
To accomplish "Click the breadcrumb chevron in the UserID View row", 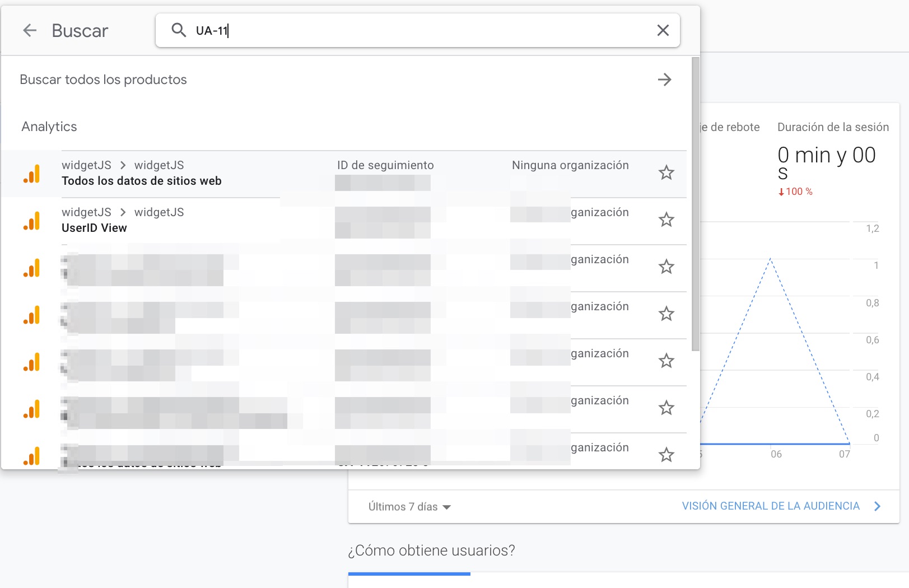I will [123, 212].
